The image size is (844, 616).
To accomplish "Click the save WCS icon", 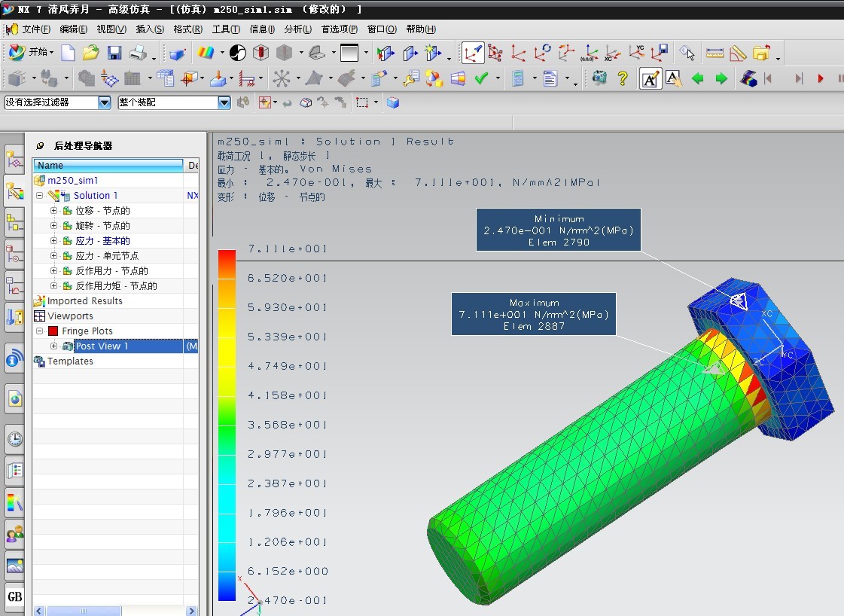I will pyautogui.click(x=660, y=52).
